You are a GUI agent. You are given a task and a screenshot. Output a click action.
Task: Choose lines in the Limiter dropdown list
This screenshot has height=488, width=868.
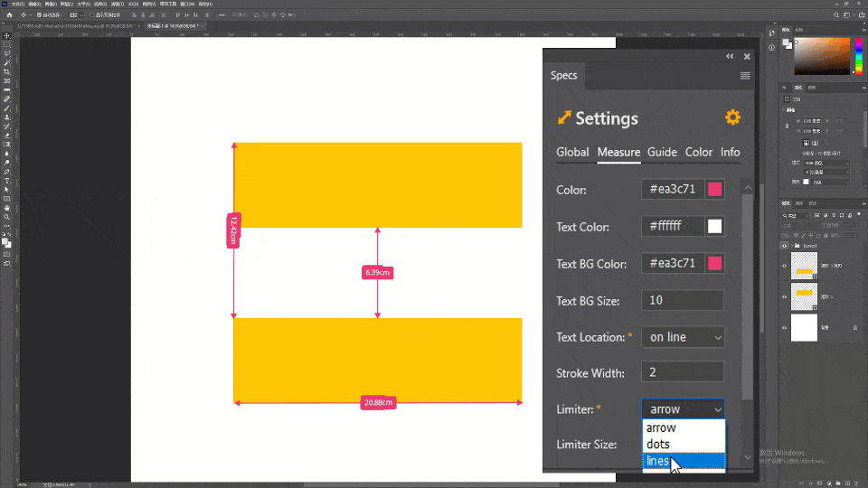pos(684,461)
